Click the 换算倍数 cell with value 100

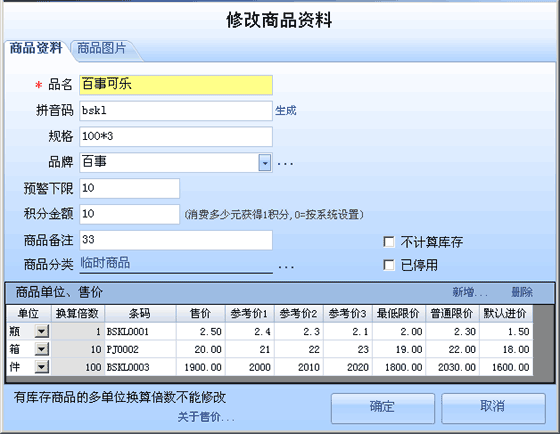(x=78, y=367)
